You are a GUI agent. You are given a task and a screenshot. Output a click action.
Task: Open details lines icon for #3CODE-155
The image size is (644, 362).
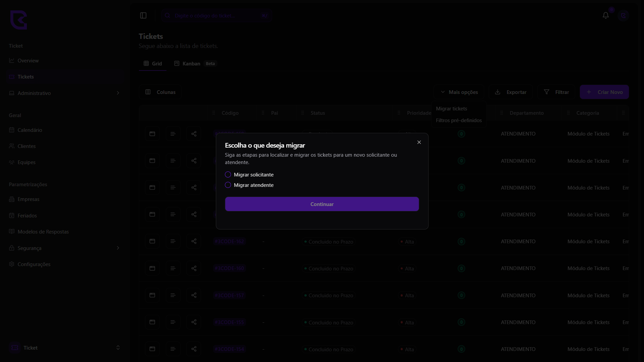point(173,322)
